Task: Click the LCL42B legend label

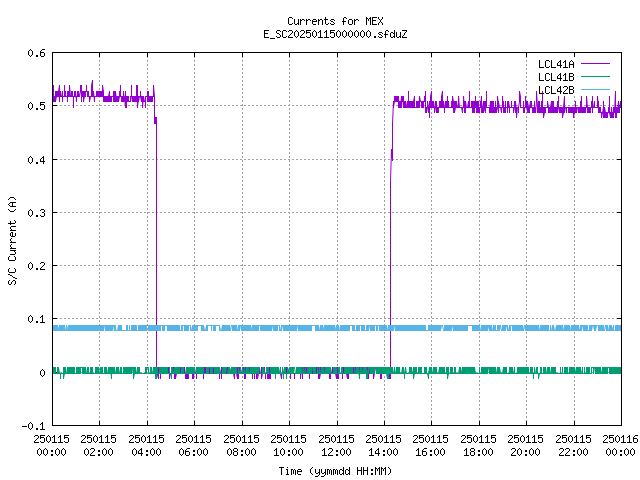Action: (x=556, y=90)
